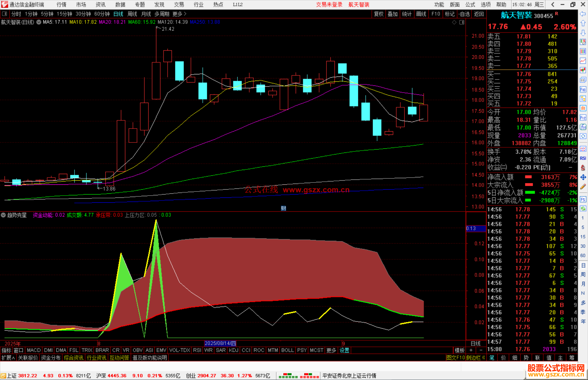Viewport: 588px width, 380px height.
Task: Toggle the 复权 button
Action: [379, 14]
